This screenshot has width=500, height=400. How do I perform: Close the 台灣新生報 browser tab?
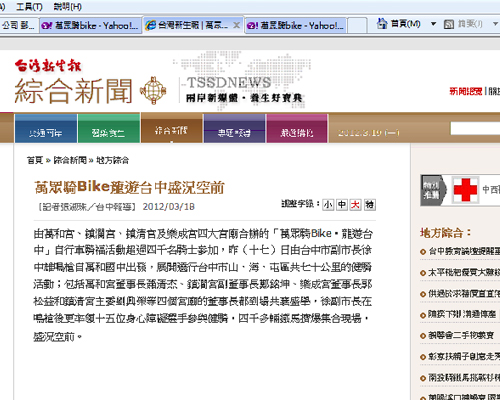pos(236,25)
